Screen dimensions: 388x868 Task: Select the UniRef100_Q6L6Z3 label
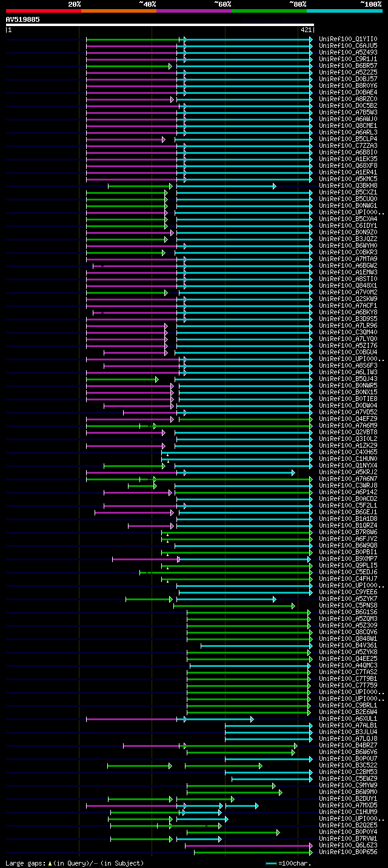[348, 845]
